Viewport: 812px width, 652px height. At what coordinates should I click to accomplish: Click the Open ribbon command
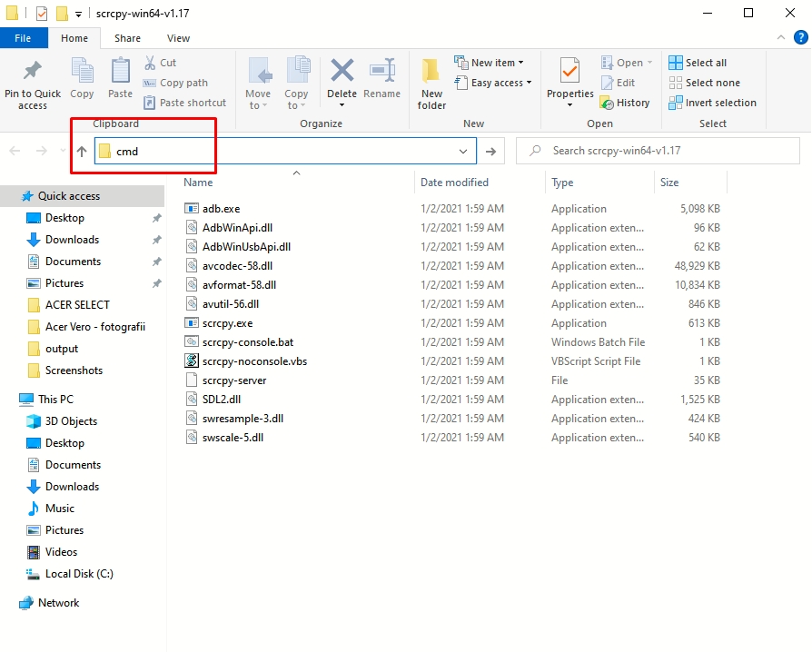click(x=626, y=63)
